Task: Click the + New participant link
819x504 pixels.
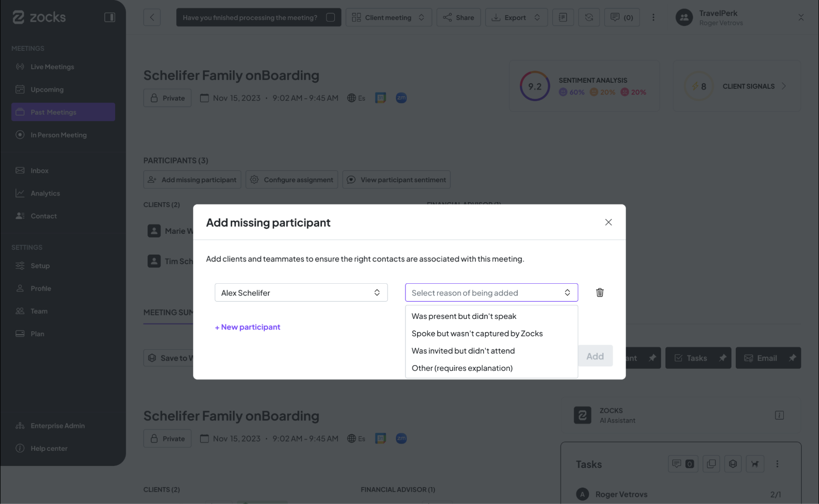Action: coord(247,327)
